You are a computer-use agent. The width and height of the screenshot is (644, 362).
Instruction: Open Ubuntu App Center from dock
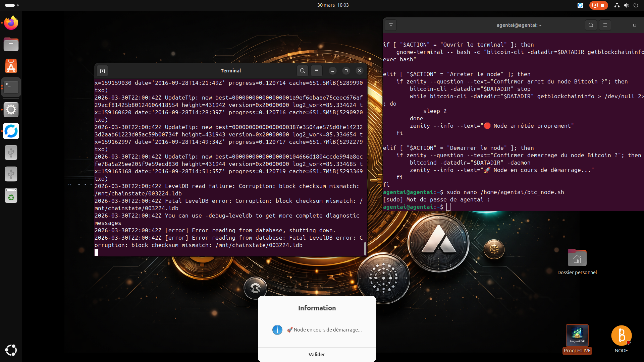click(x=11, y=66)
